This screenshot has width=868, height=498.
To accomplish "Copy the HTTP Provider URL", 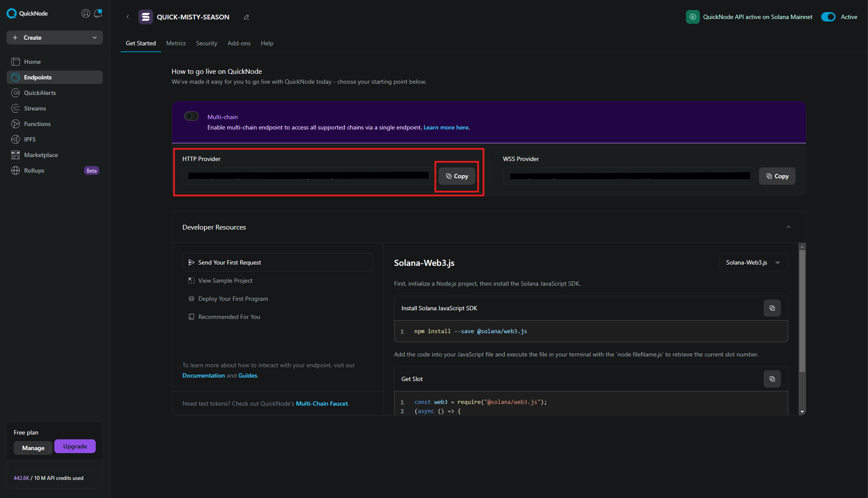I will tap(457, 176).
